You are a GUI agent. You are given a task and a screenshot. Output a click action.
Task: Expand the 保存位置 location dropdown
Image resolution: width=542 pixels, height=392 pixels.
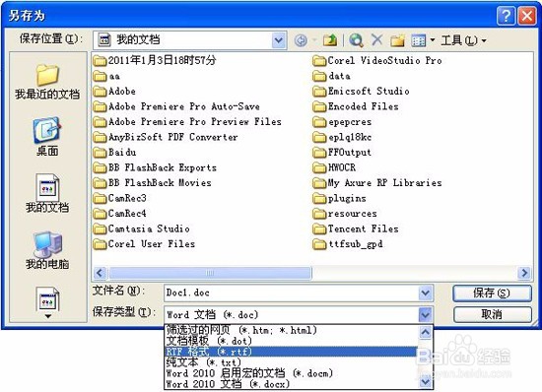coord(279,40)
